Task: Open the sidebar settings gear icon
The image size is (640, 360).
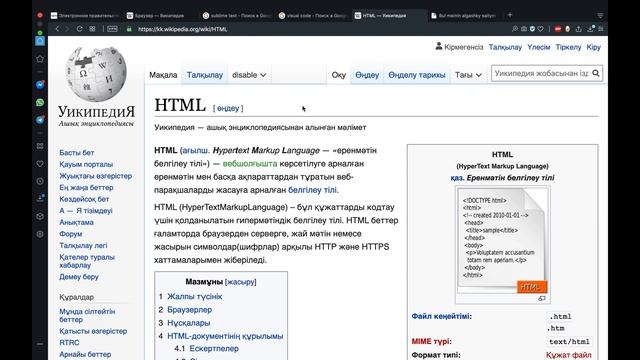Action: pos(40,234)
